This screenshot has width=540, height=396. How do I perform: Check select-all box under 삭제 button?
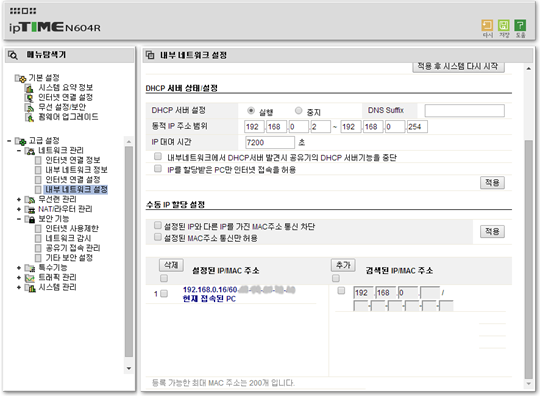point(164,278)
